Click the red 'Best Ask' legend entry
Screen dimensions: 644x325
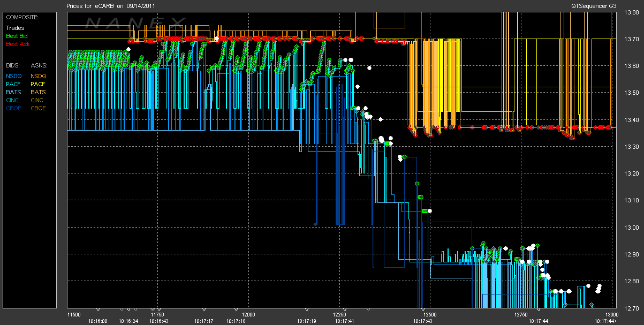(17, 44)
